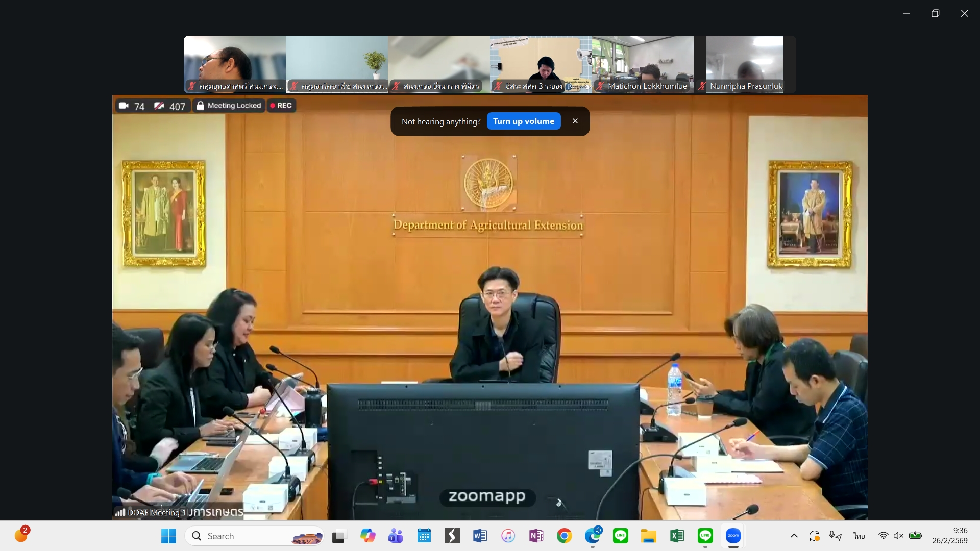980x551 pixels.
Task: Open Microsoft Excel from taskbar
Action: [677, 536]
